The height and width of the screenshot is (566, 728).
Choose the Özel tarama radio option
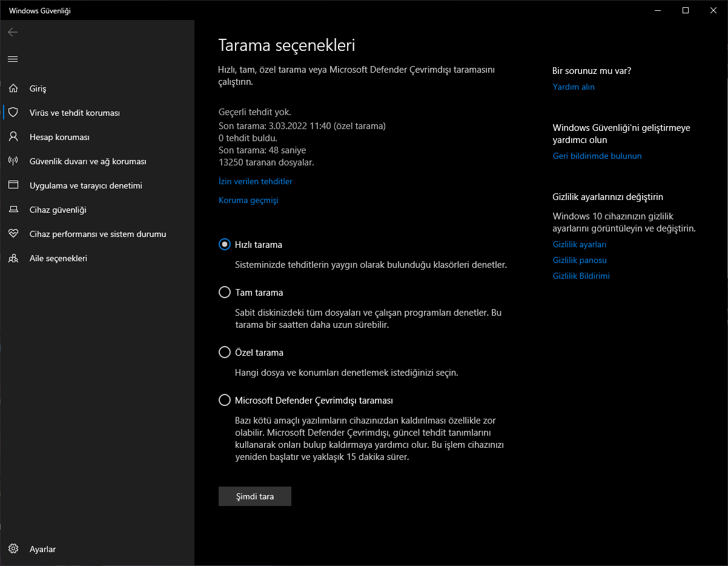coord(225,353)
